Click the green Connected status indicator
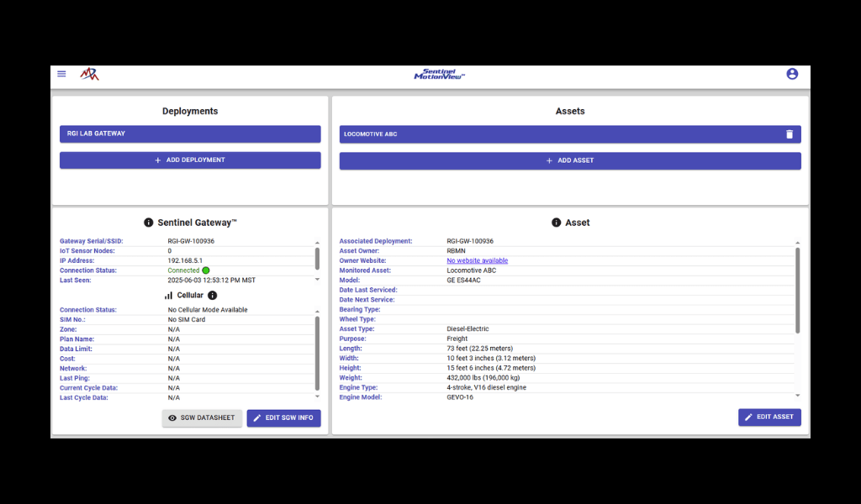Image resolution: width=861 pixels, height=504 pixels. 206,270
